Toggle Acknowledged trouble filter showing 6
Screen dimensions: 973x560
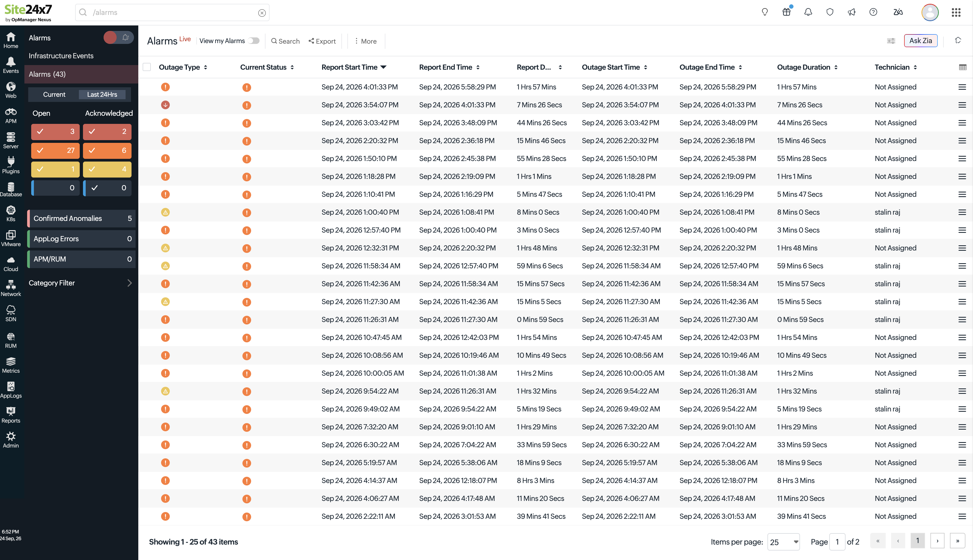point(107,150)
